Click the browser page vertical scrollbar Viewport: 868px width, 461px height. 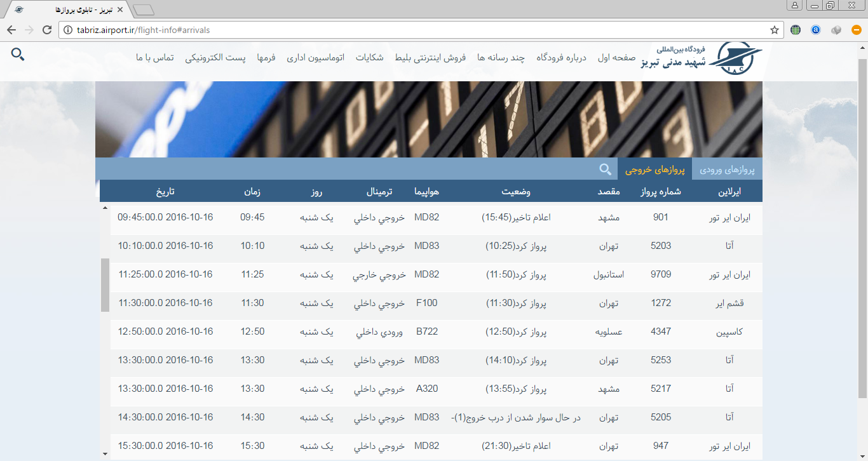[862, 229]
